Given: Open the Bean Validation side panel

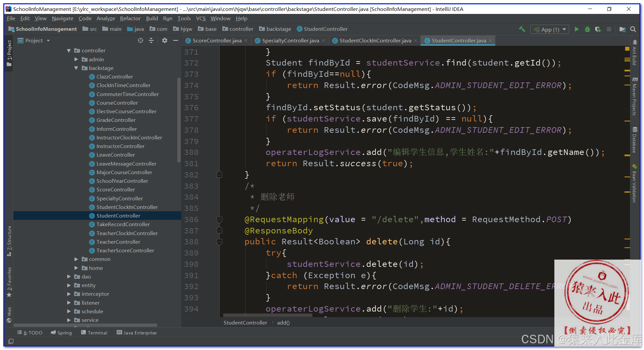Looking at the screenshot, I should coord(635,183).
